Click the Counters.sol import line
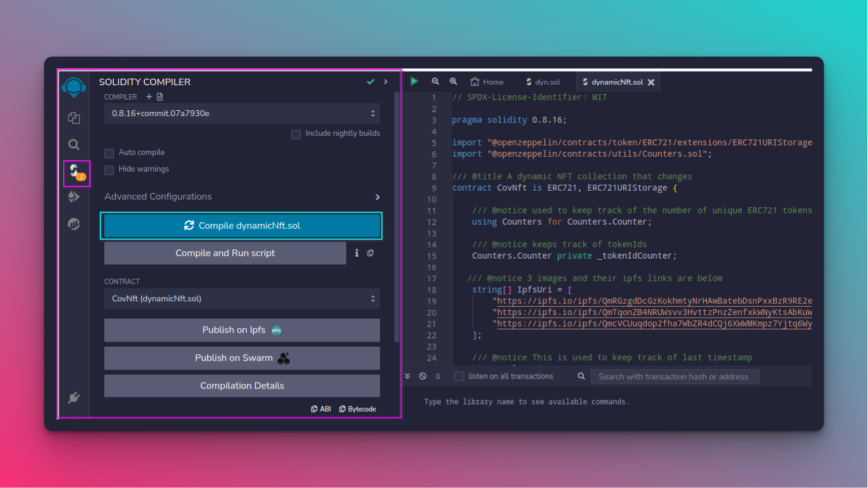Screen dimensions: 868x488 tap(582, 154)
